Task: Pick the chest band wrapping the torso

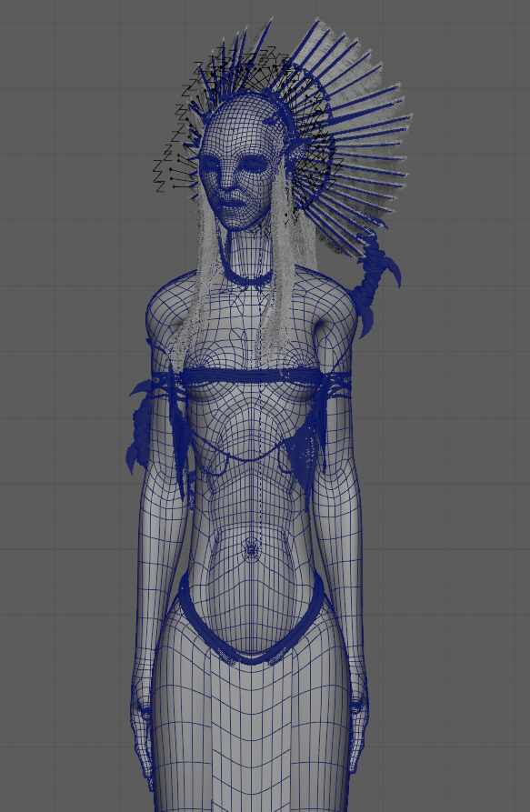Action: coord(251,376)
